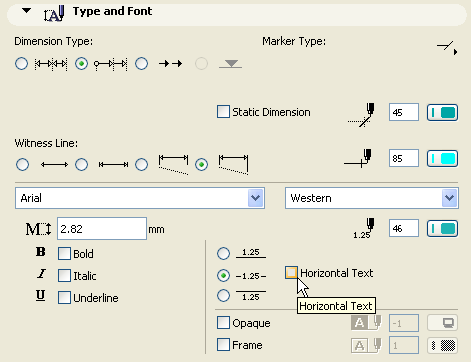Select the linear dimension type radio button
471x362 pixels.
click(x=22, y=63)
